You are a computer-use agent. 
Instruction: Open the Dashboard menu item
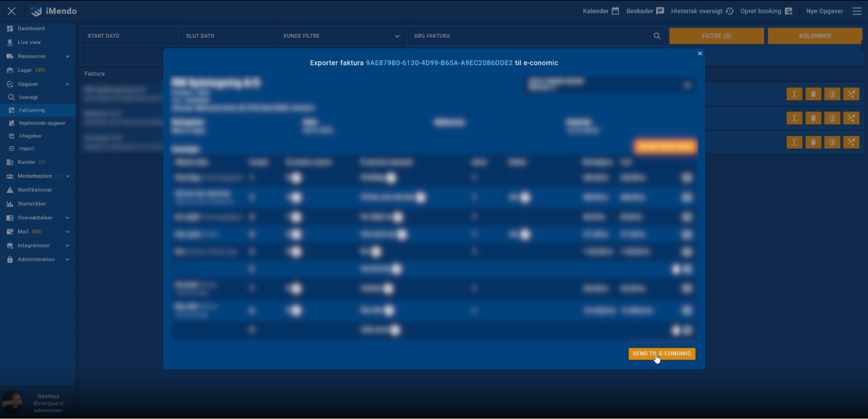click(31, 29)
